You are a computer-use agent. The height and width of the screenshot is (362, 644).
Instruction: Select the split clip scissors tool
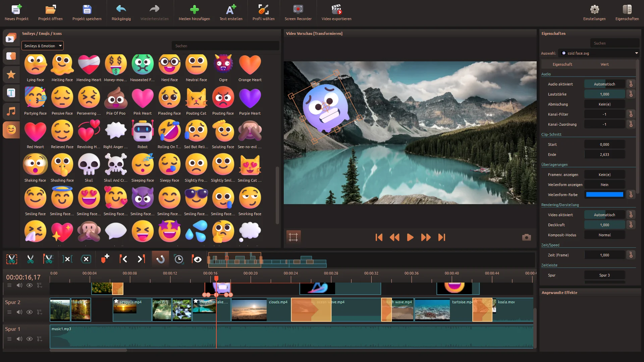31,259
